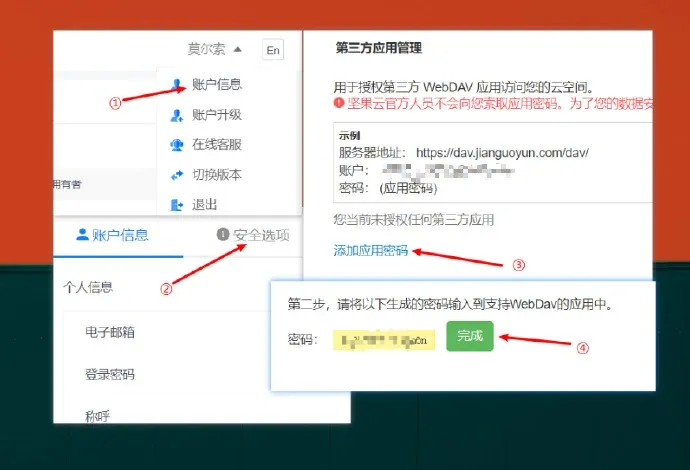Image resolution: width=690 pixels, height=470 pixels.
Task: Click the 在线客服 customer service icon
Action: tap(177, 144)
